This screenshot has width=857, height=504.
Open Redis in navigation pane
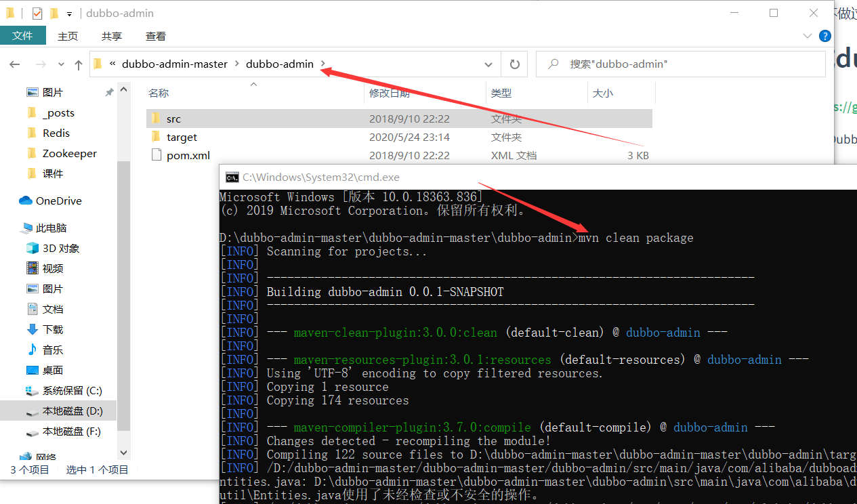(x=56, y=133)
